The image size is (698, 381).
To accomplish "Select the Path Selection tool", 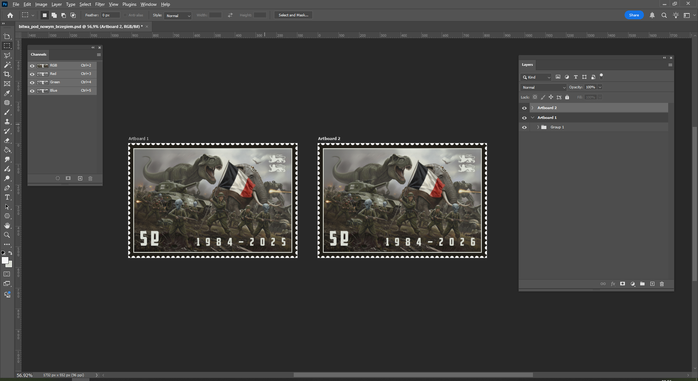I will click(x=7, y=207).
